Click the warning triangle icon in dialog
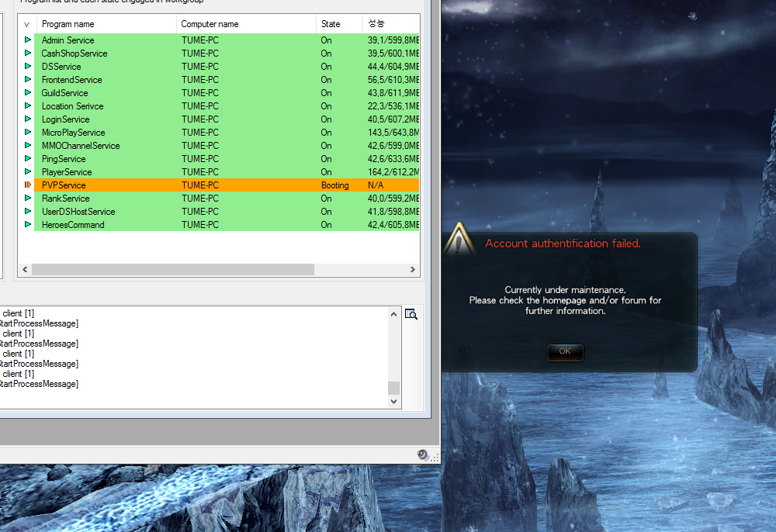The width and height of the screenshot is (776, 532). point(459,240)
